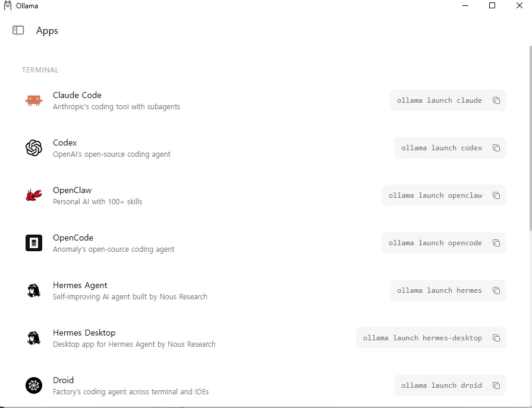This screenshot has height=408, width=532.
Task: Copy the 'ollama launch claude' command
Action: point(496,100)
